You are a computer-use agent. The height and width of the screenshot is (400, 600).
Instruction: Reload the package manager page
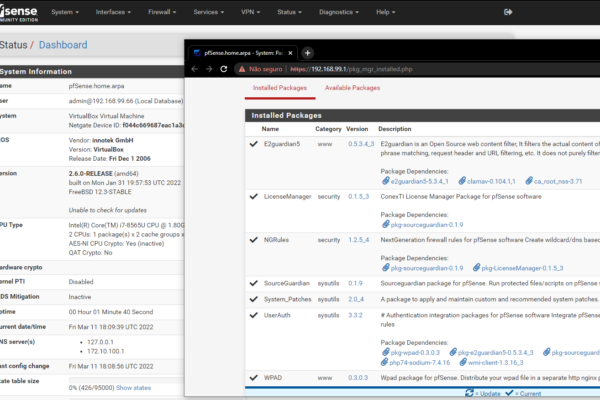point(224,69)
